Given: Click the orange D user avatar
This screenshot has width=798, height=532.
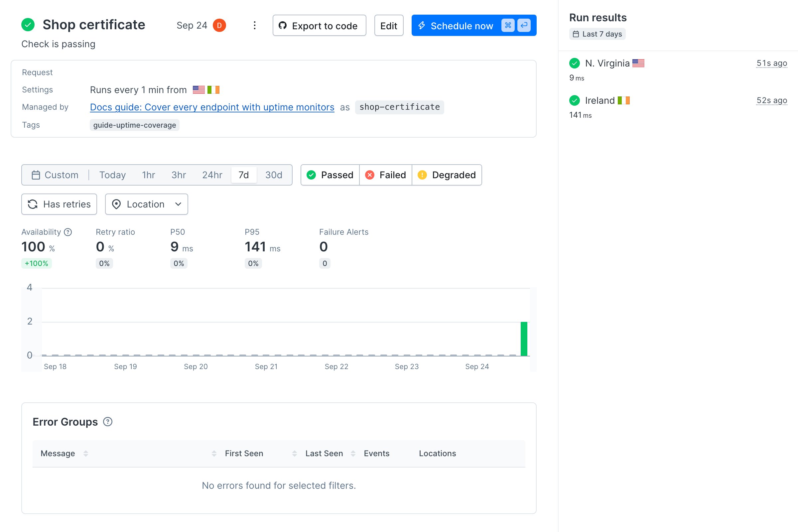Looking at the screenshot, I should click(x=219, y=26).
